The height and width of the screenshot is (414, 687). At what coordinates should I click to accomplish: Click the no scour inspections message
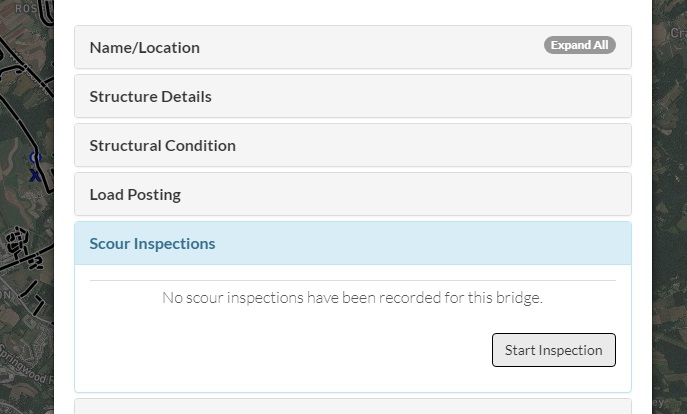353,298
